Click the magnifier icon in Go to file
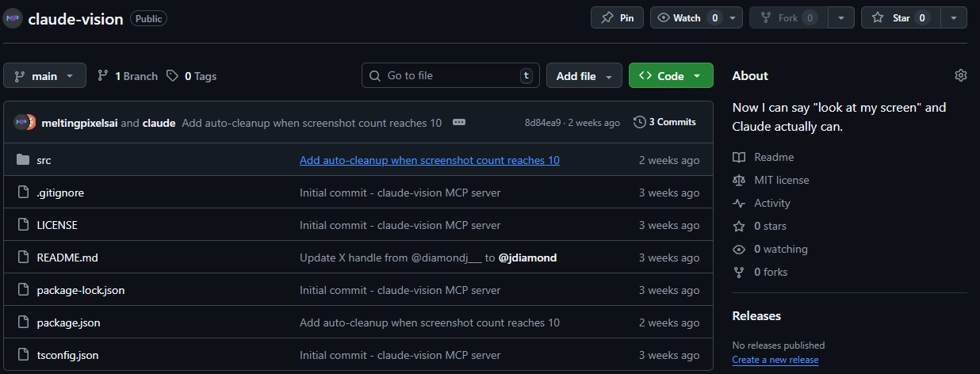The height and width of the screenshot is (374, 980). point(375,76)
